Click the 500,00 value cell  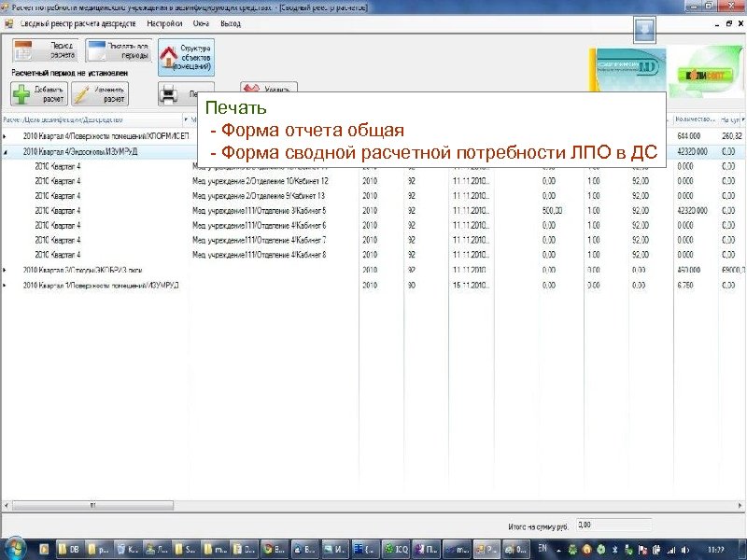click(x=552, y=211)
